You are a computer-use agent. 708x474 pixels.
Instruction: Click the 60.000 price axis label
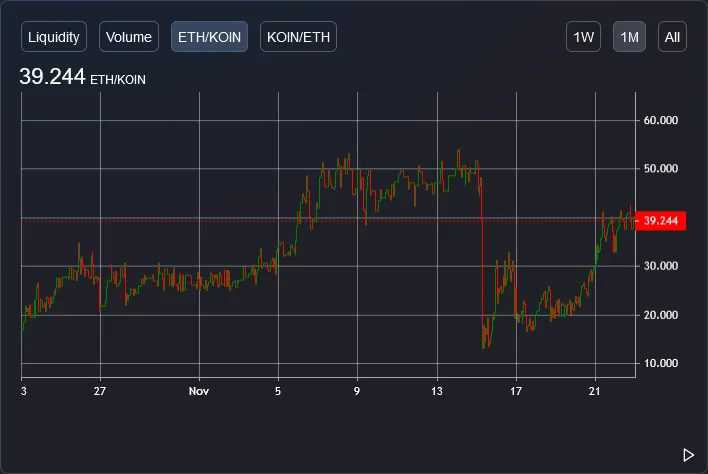click(661, 120)
